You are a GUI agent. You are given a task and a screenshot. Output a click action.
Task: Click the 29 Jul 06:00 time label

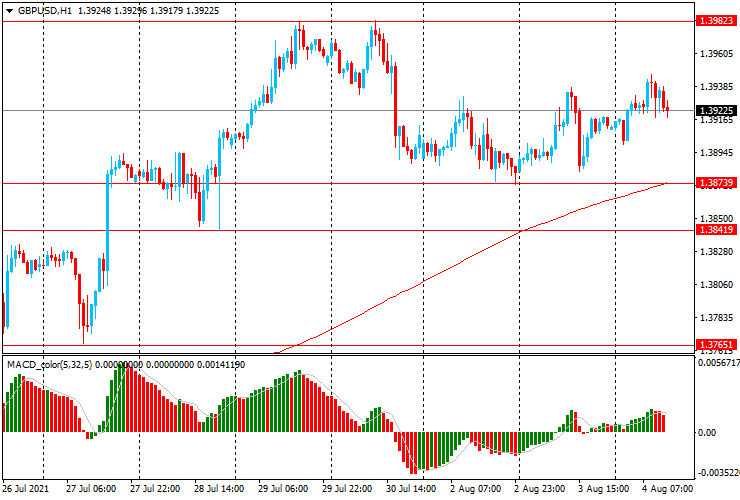point(283,489)
